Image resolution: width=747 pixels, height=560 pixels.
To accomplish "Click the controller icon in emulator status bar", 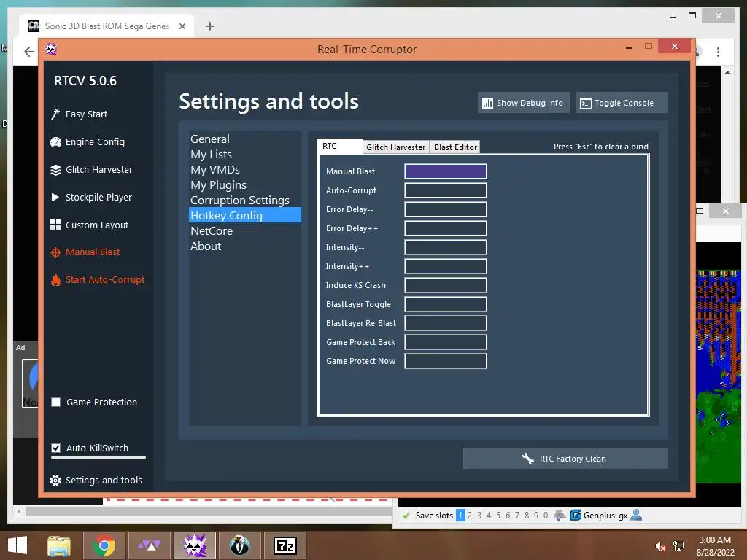I will [x=560, y=516].
